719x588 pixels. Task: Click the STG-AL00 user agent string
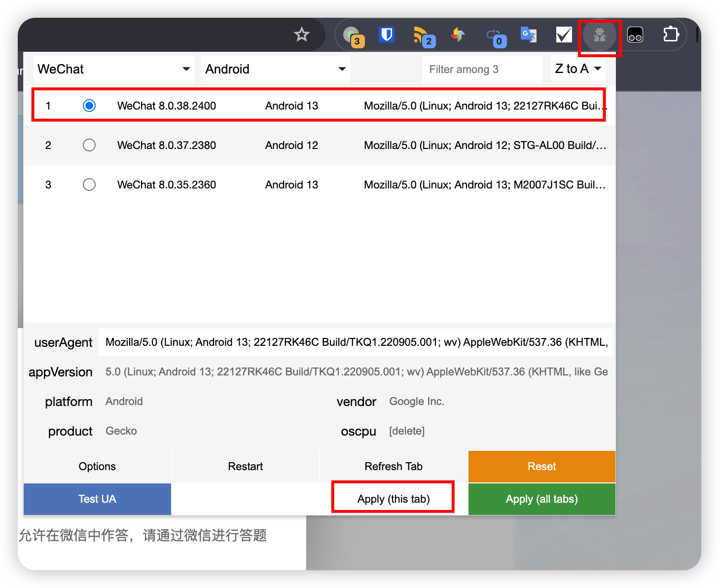485,145
